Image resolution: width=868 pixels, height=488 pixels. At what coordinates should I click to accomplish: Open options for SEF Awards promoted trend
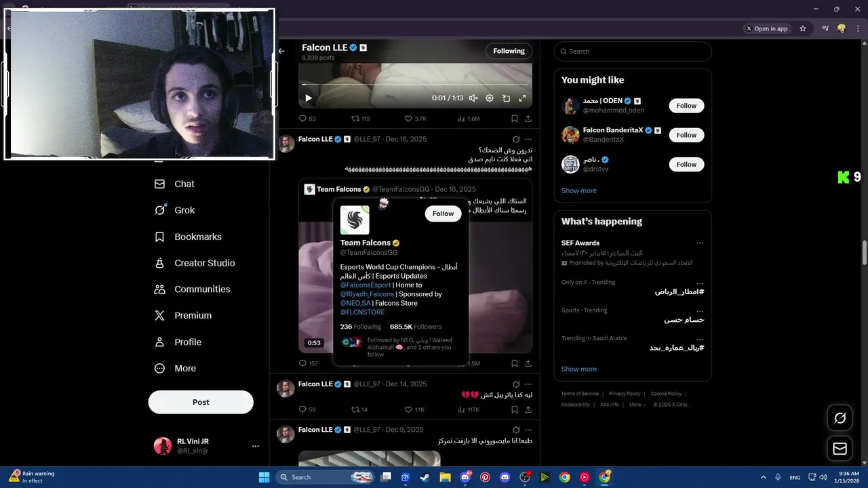tap(700, 243)
